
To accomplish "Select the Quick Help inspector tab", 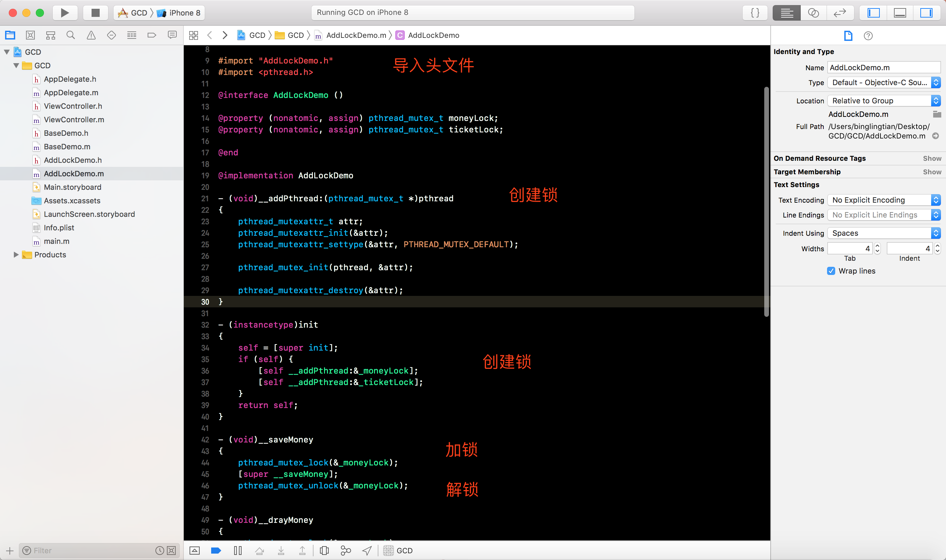I will click(868, 36).
